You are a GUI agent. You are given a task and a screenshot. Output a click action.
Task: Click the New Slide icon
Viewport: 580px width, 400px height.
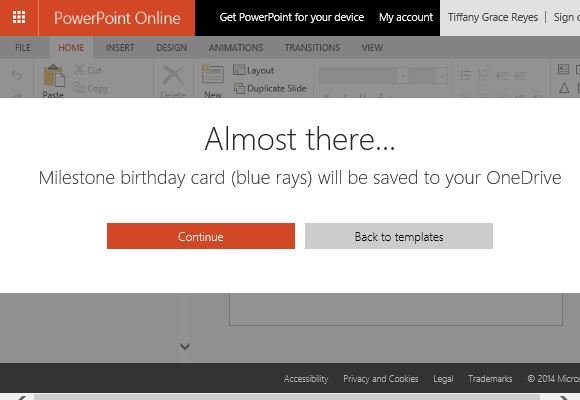point(213,74)
